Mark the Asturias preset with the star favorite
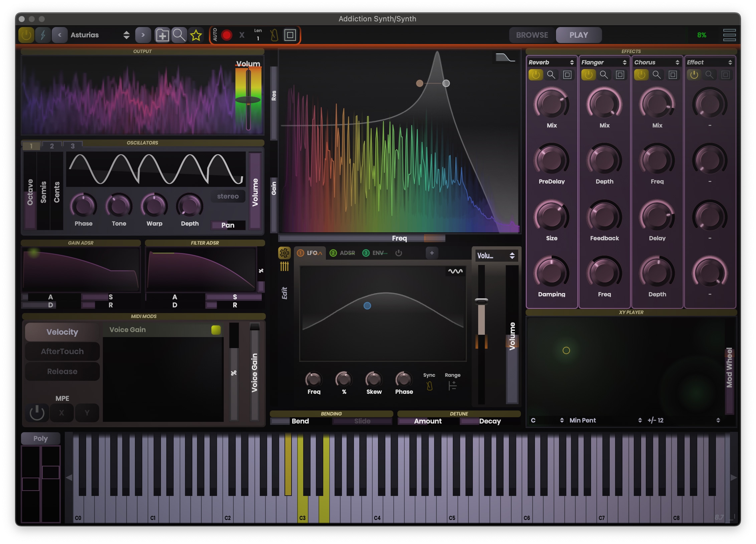The width and height of the screenshot is (756, 544). point(196,35)
